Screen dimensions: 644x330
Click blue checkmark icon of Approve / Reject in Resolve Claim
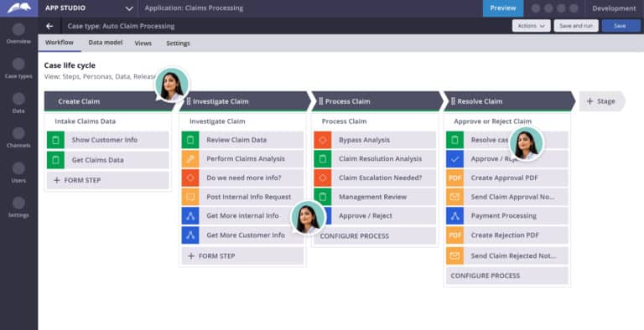(454, 159)
